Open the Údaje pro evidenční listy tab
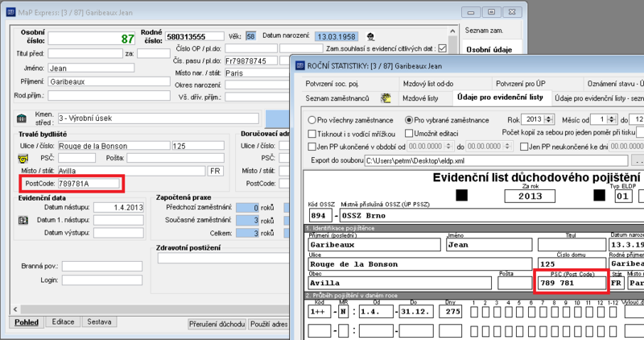Screen dimensions: 644x340 tap(500, 97)
